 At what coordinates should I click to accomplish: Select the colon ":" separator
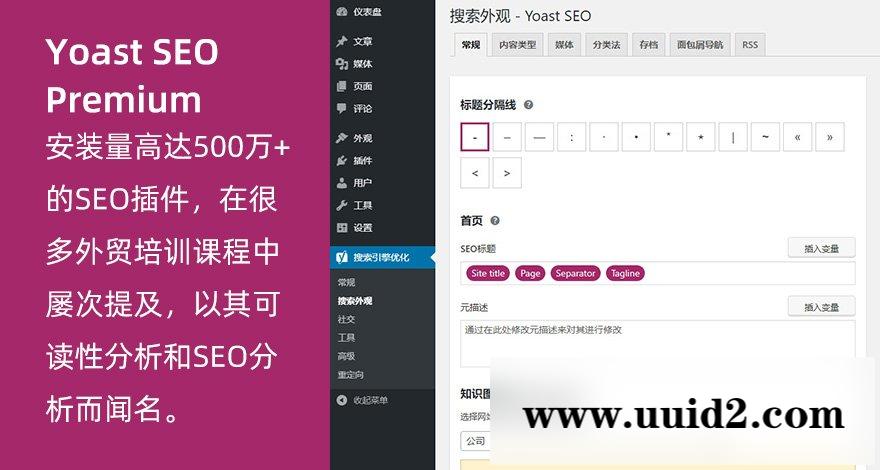click(x=571, y=137)
